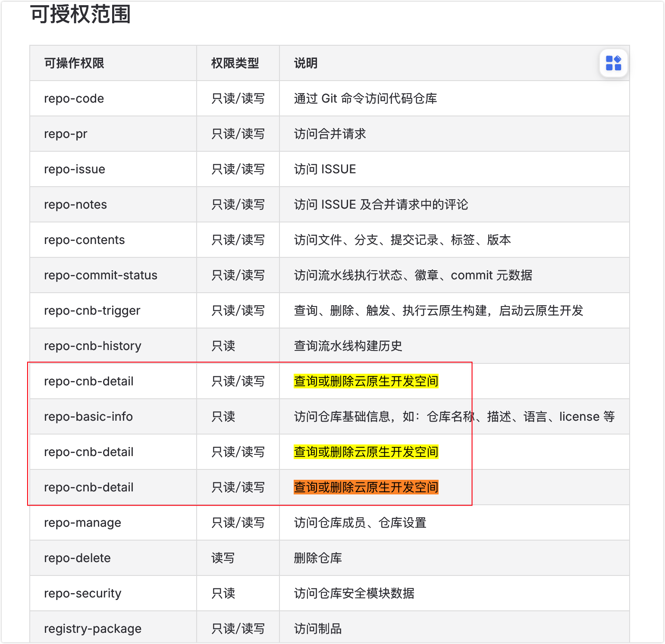Click the repo-issue permission entry
This screenshot has width=665, height=644.
pyautogui.click(x=75, y=169)
